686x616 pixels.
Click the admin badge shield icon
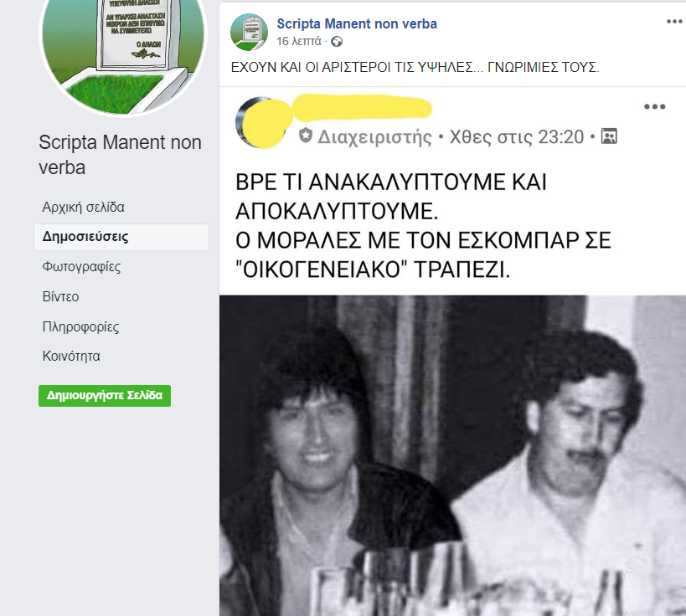(x=306, y=136)
